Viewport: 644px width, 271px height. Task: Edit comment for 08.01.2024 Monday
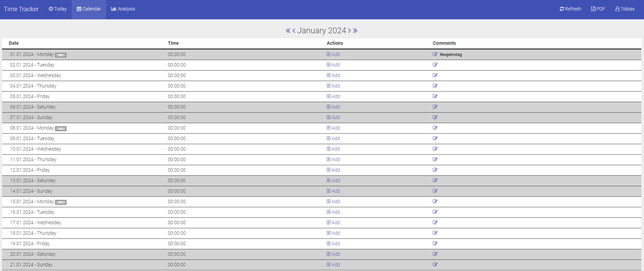[x=435, y=128]
